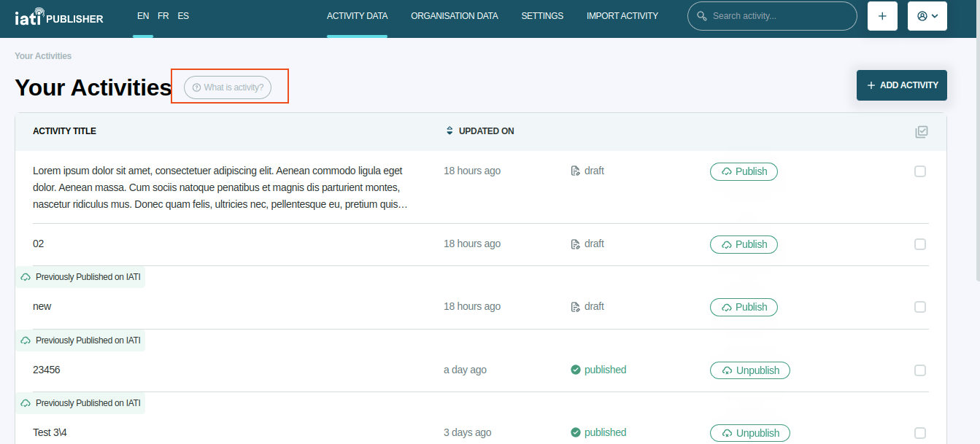Screen dimensions: 980x444
Task: Sort activities by Updated On arrows
Action: pos(450,131)
